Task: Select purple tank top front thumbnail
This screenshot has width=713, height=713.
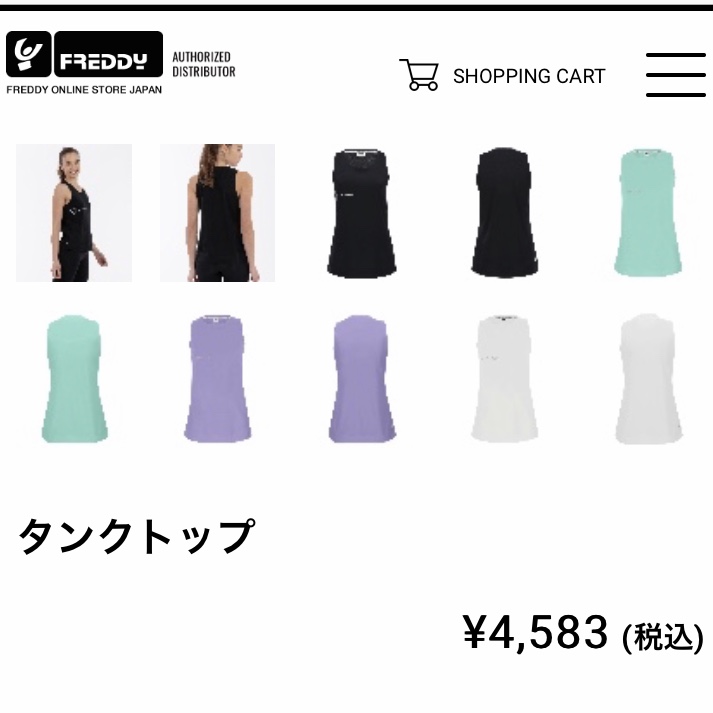Action: 217,378
